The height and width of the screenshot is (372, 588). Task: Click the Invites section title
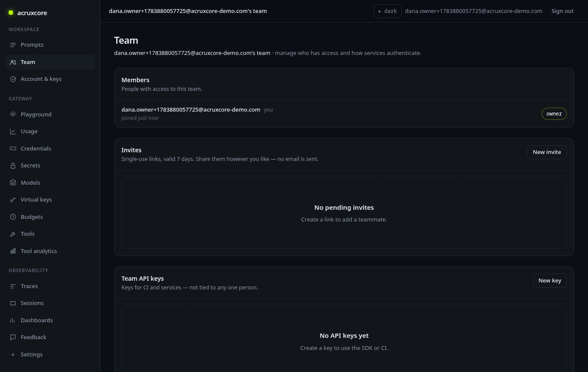[x=131, y=150]
